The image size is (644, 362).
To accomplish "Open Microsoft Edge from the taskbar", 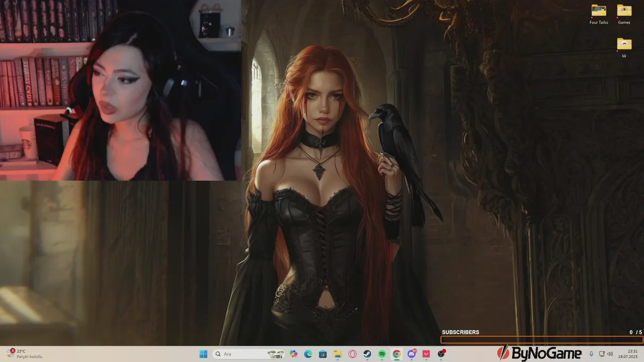I will tap(308, 354).
